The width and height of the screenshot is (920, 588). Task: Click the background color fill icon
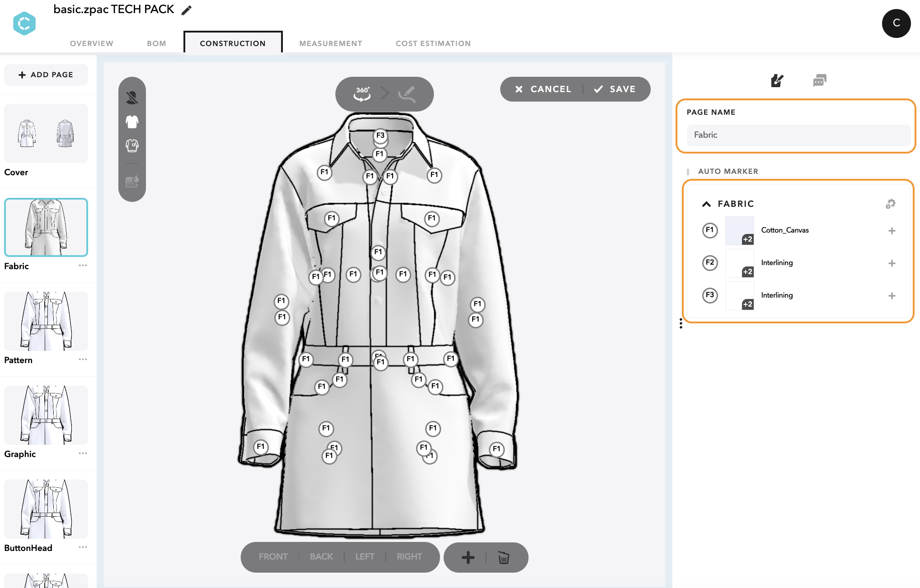pyautogui.click(x=132, y=181)
